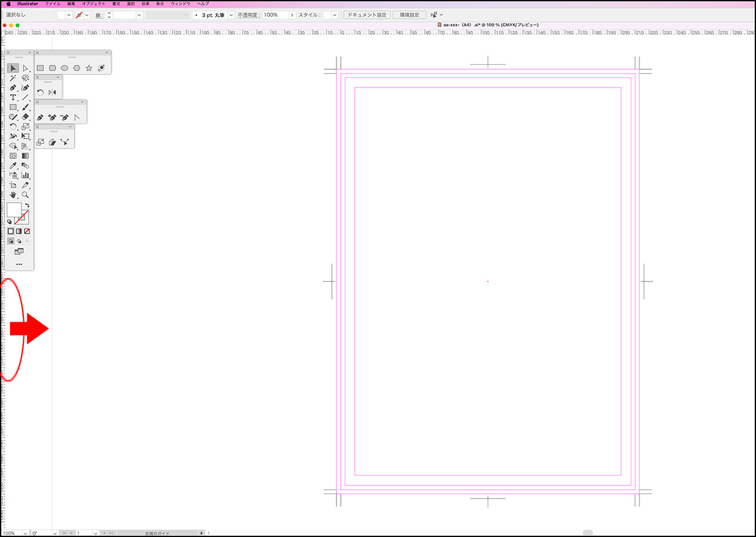The image size is (756, 537).
Task: Select the Star shape tool
Action: click(89, 68)
